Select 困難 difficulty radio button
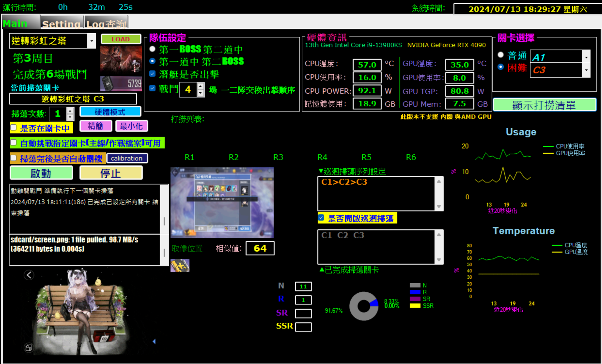Viewport: 602px width, 364px height. [x=501, y=67]
